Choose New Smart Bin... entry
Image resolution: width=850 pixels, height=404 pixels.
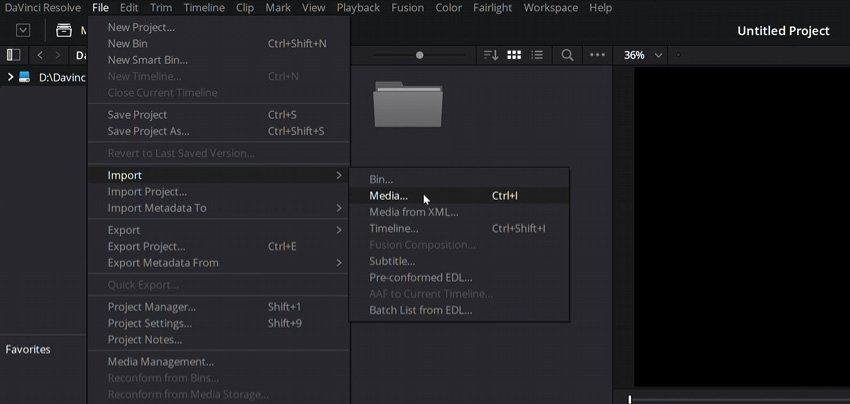pos(218,60)
